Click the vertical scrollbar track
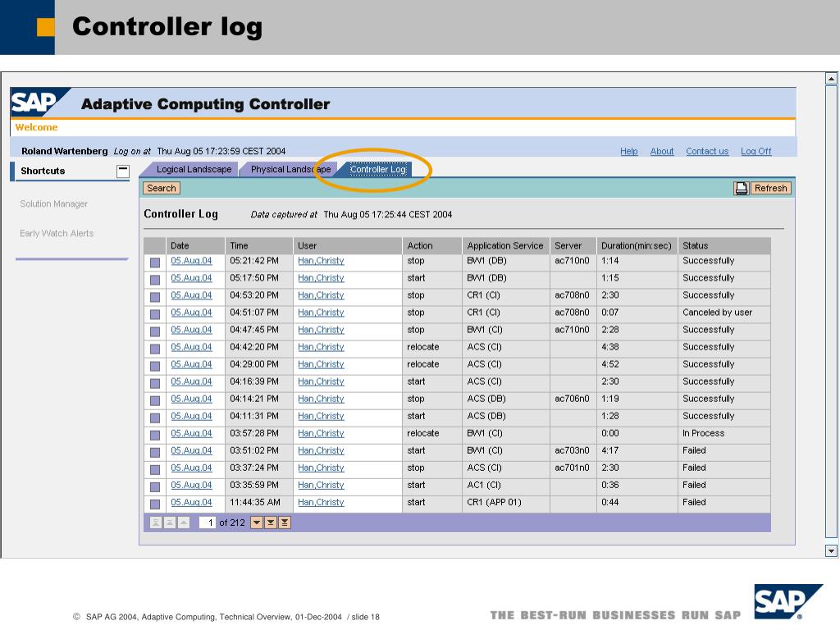This screenshot has width=840, height=630. pos(831,311)
